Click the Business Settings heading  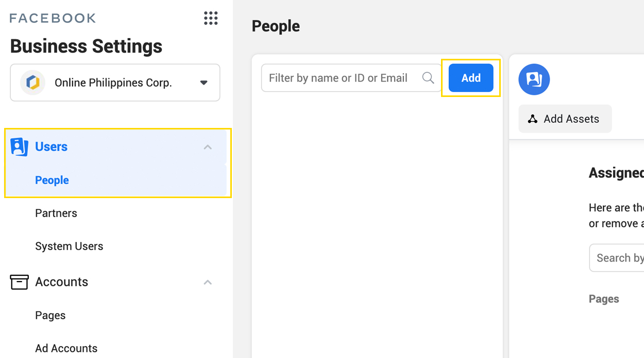click(x=86, y=46)
